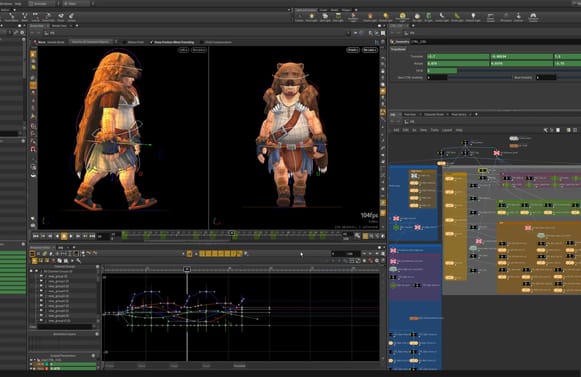Click the highlighted stop button in playbar
The width and height of the screenshot is (581, 377).
tap(64, 236)
